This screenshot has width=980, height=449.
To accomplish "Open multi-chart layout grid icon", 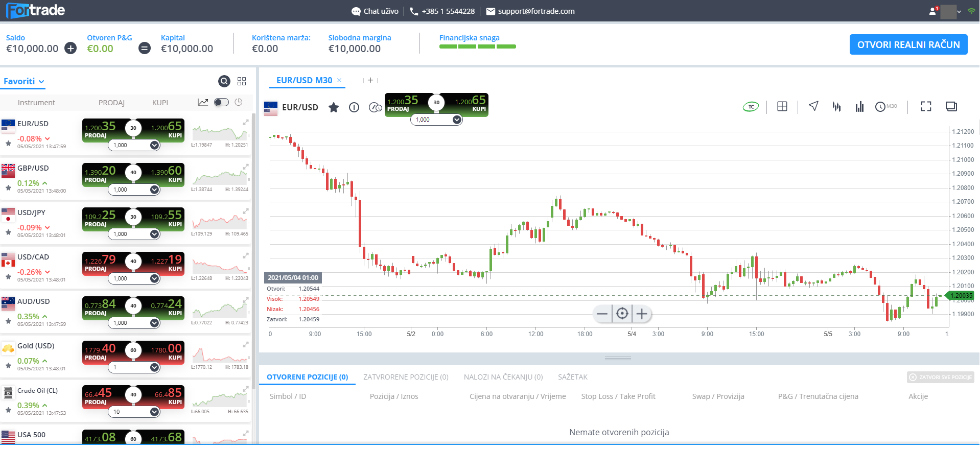I will [x=782, y=106].
